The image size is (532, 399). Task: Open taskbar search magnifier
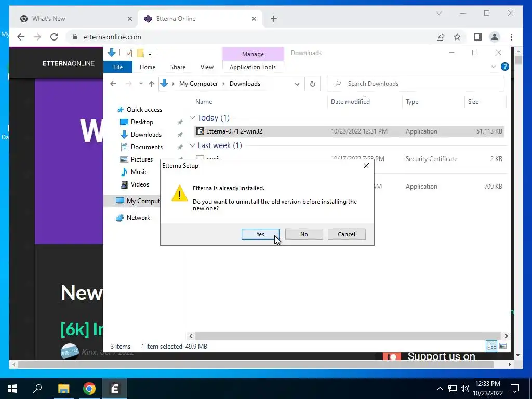[x=37, y=388]
